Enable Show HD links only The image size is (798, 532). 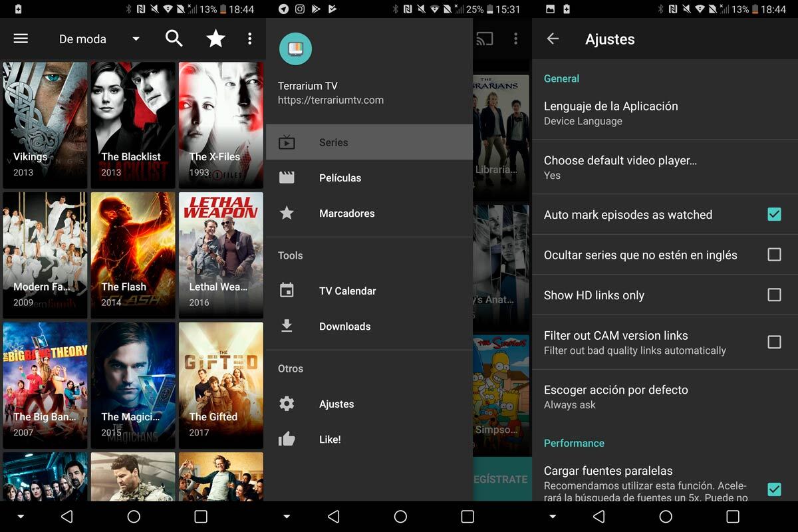pos(774,295)
